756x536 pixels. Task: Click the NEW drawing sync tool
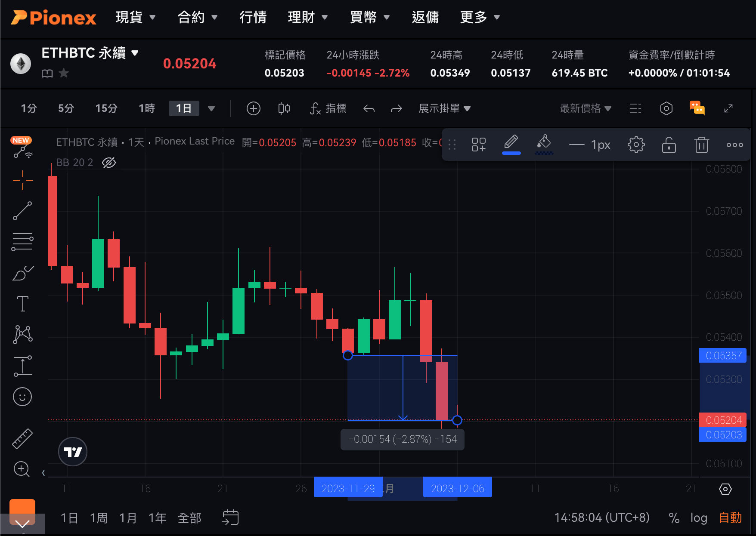[x=22, y=148]
